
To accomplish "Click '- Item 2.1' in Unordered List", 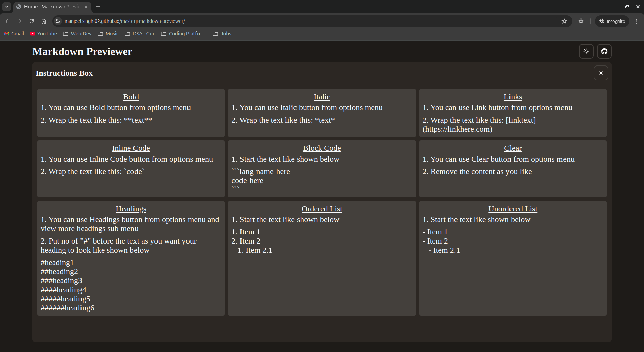I will (x=444, y=250).
